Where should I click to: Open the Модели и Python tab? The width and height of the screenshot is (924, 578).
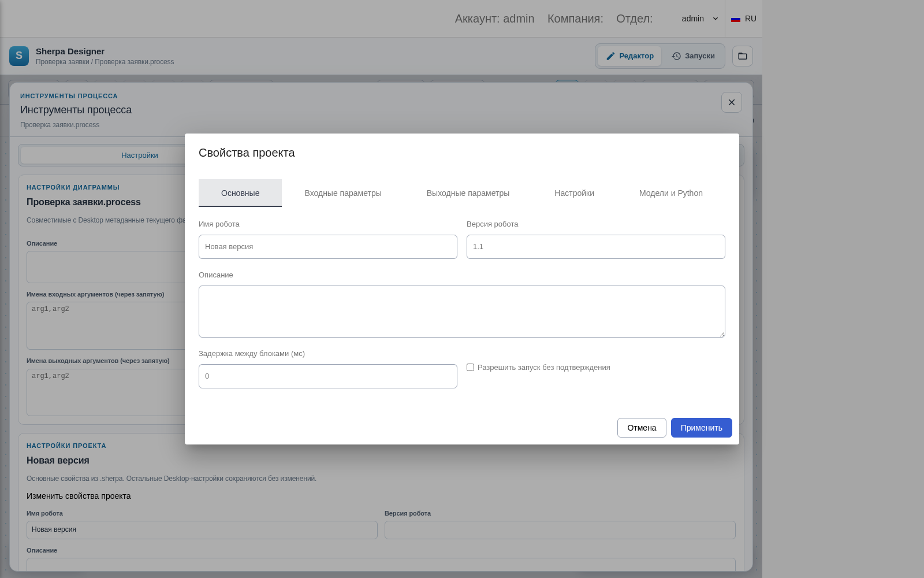pos(671,193)
